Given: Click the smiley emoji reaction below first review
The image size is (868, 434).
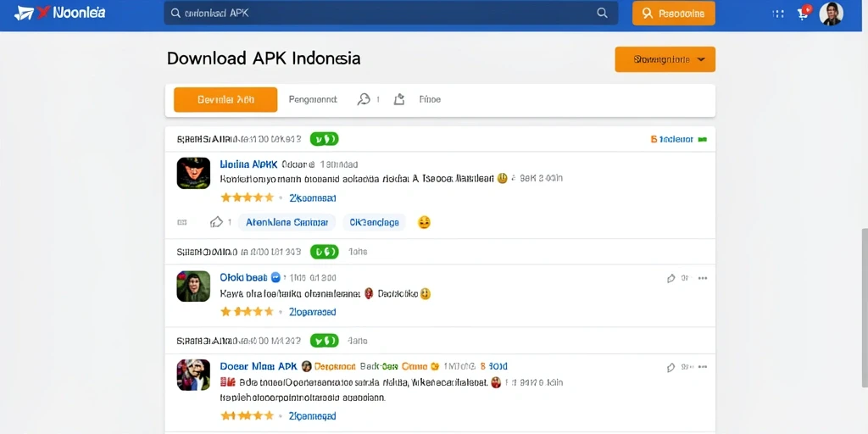Looking at the screenshot, I should click(424, 223).
